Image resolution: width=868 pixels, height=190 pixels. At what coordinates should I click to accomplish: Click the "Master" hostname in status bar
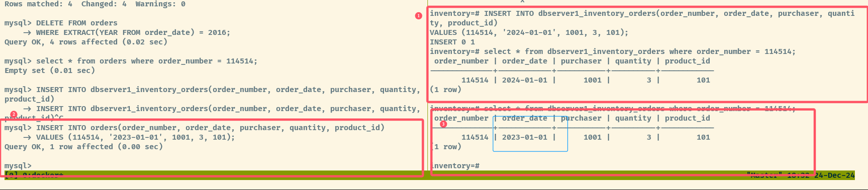coord(764,175)
